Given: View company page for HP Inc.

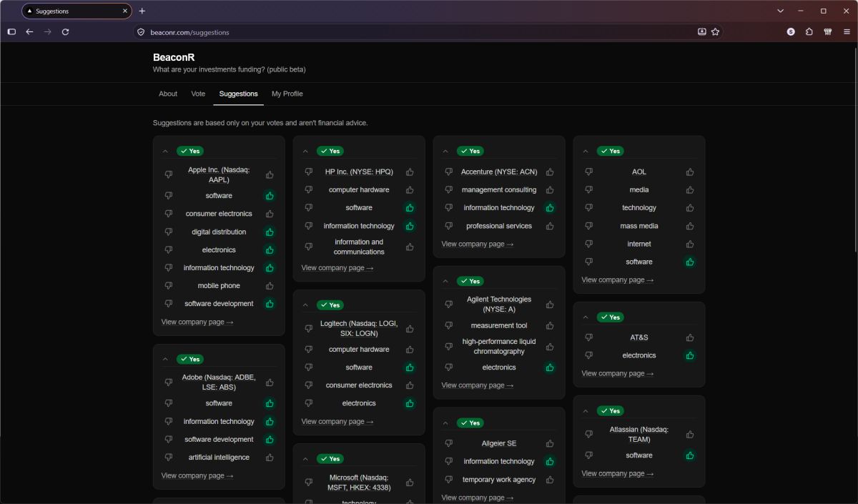Looking at the screenshot, I should (x=337, y=268).
